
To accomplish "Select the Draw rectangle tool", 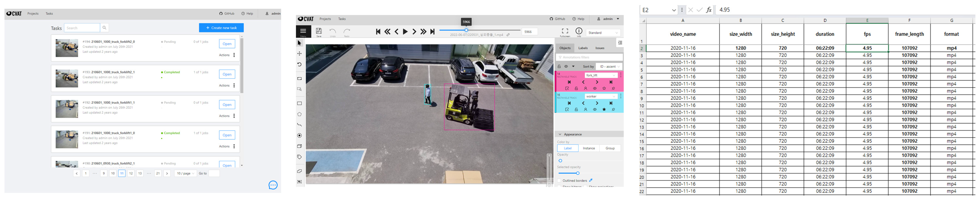I will pyautogui.click(x=299, y=103).
